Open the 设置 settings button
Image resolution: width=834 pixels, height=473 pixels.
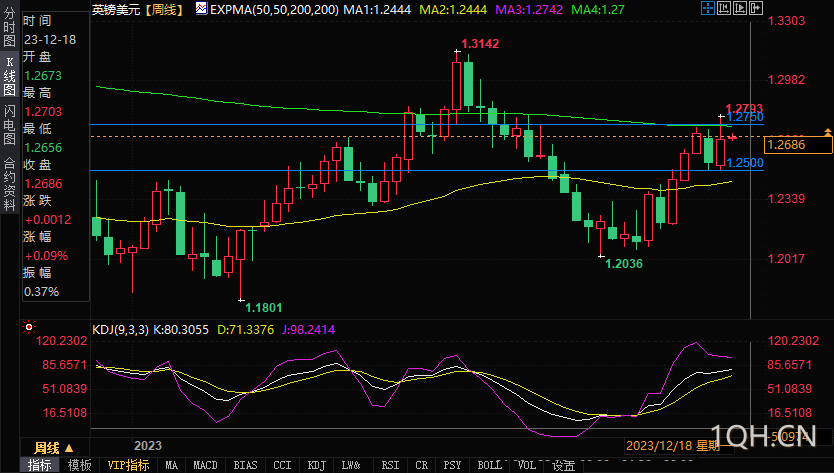pos(564,465)
